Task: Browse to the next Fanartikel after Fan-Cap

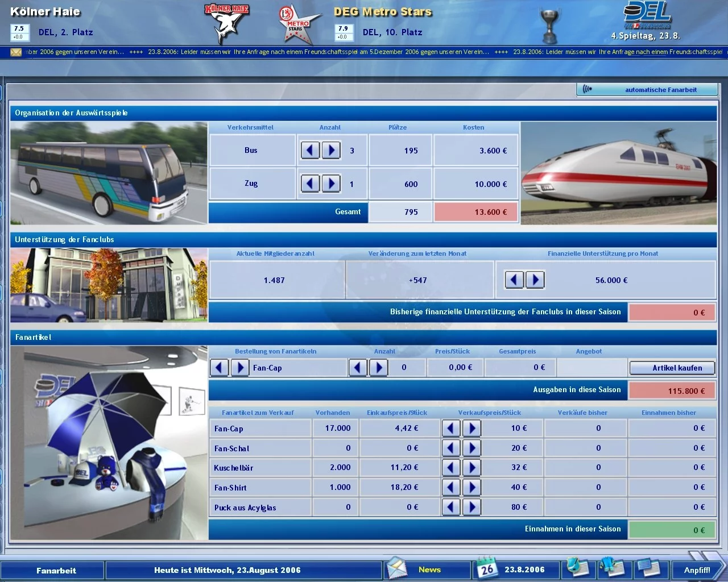Action: click(239, 367)
